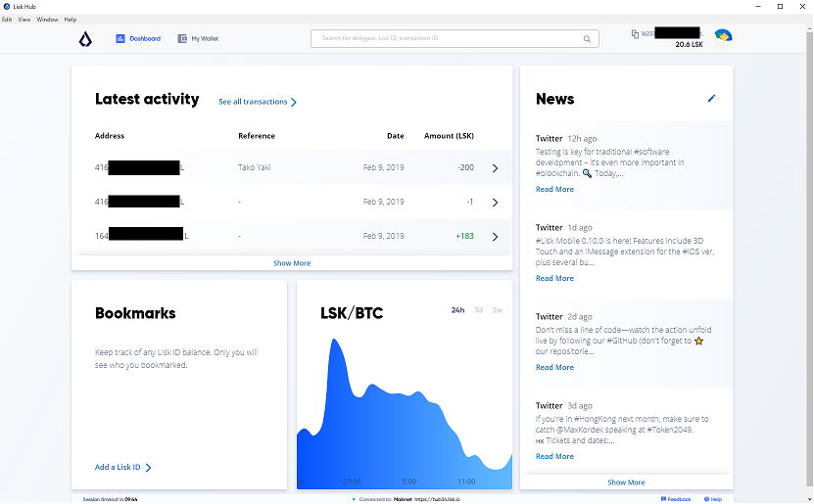814x504 pixels.
Task: Switch the chart to 2w range
Action: click(498, 310)
